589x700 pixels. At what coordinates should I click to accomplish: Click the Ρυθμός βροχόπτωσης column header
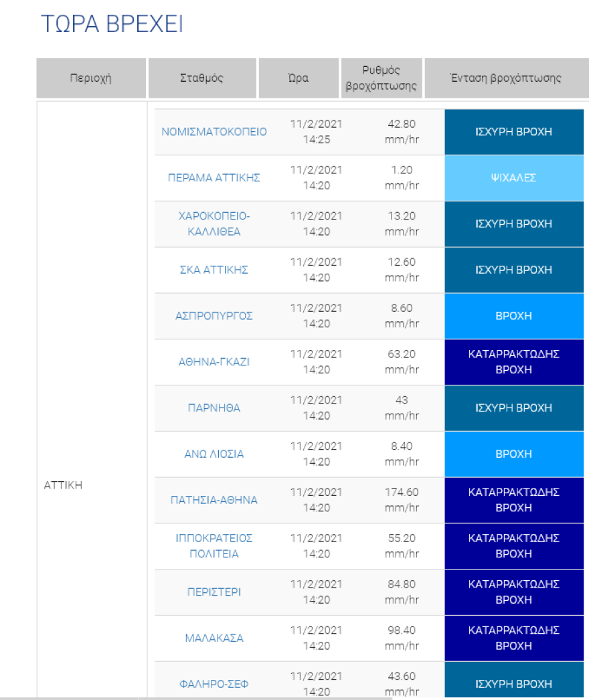click(382, 78)
